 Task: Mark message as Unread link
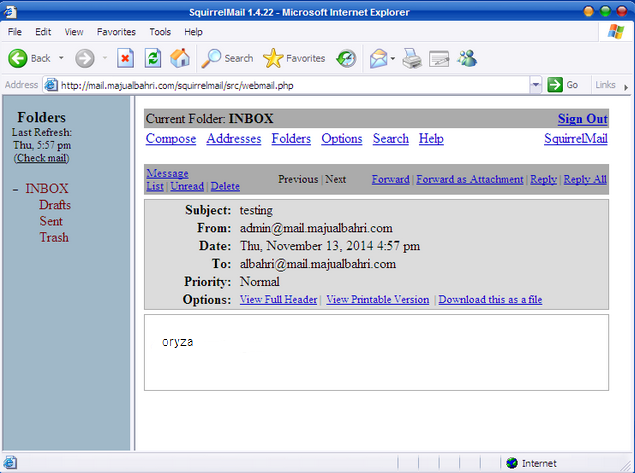(187, 186)
